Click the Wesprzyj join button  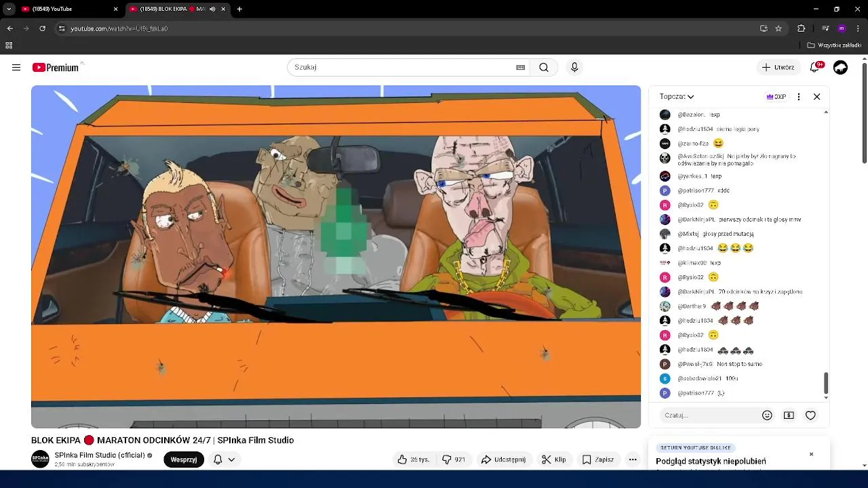[184, 460]
